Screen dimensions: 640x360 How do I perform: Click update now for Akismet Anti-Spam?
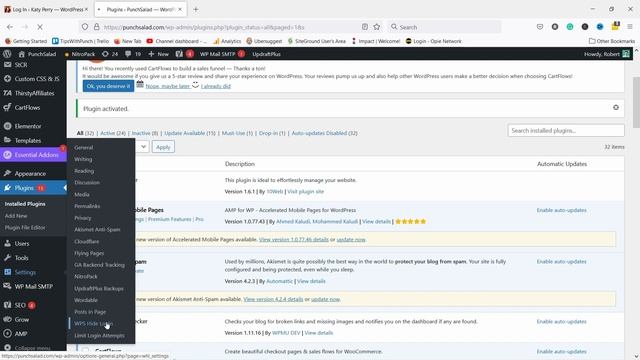tap(325, 299)
